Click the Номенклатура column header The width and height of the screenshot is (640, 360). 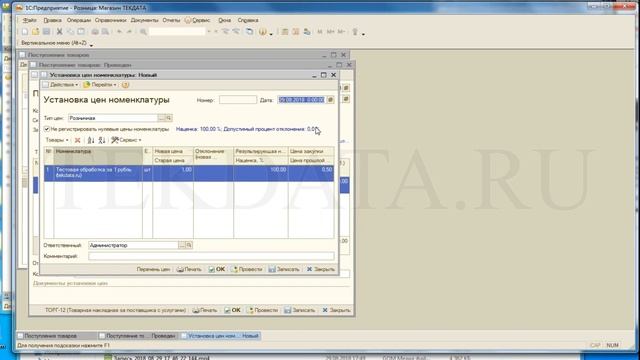(x=98, y=156)
